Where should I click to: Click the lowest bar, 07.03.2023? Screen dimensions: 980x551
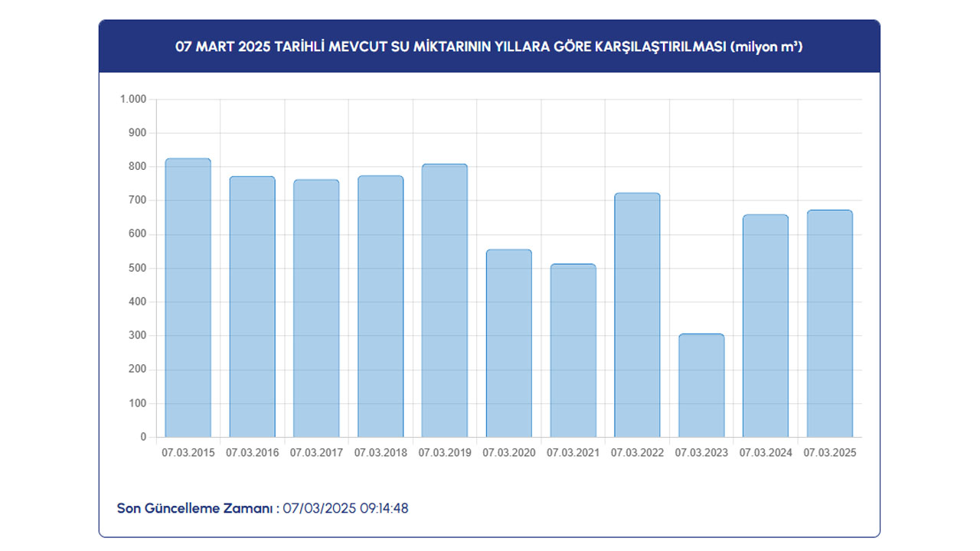pyautogui.click(x=701, y=386)
